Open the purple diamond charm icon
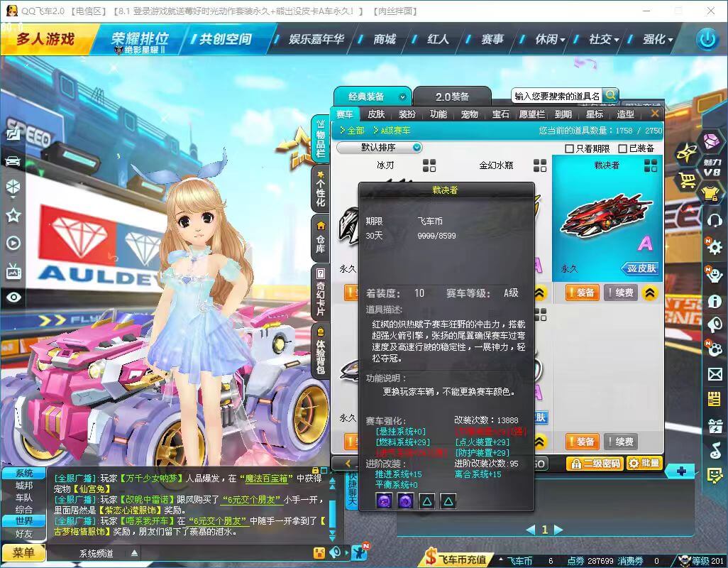The image size is (728, 568). pos(711,141)
